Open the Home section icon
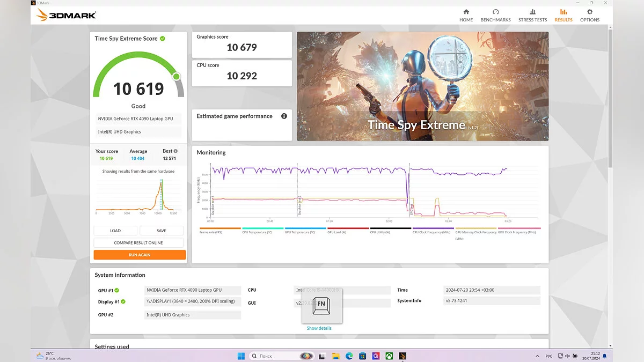Image resolution: width=644 pixels, height=362 pixels. click(466, 12)
